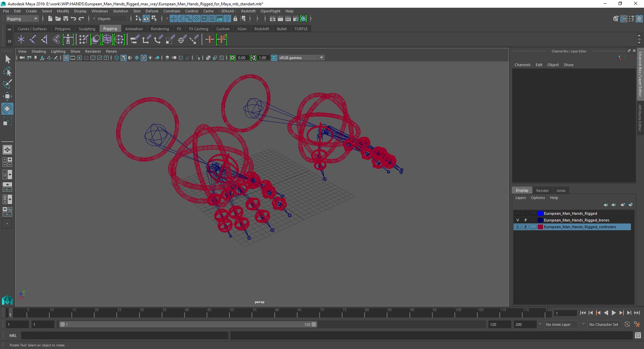Click the Create IK Handle shelf icon
The width and height of the screenshot is (644, 349).
[x=45, y=40]
